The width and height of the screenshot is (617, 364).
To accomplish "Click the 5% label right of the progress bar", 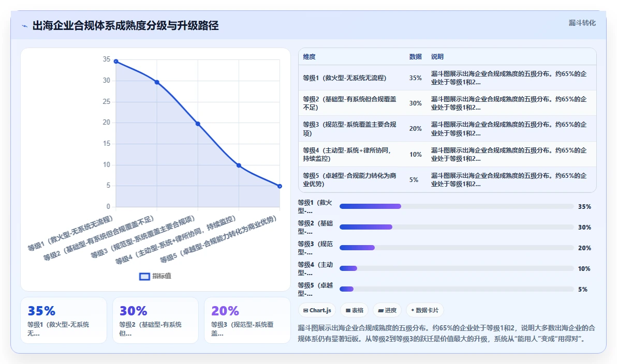I will 583,290.
